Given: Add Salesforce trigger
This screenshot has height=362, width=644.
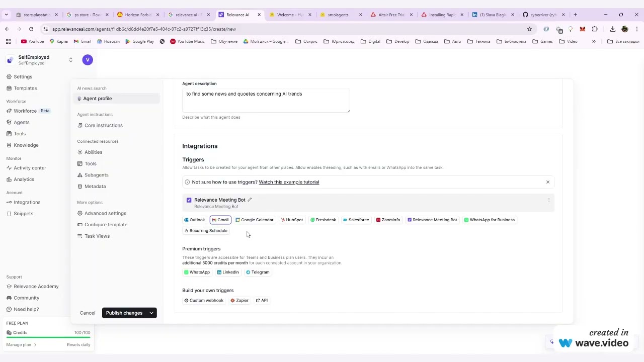Looking at the screenshot, I should 356,220.
